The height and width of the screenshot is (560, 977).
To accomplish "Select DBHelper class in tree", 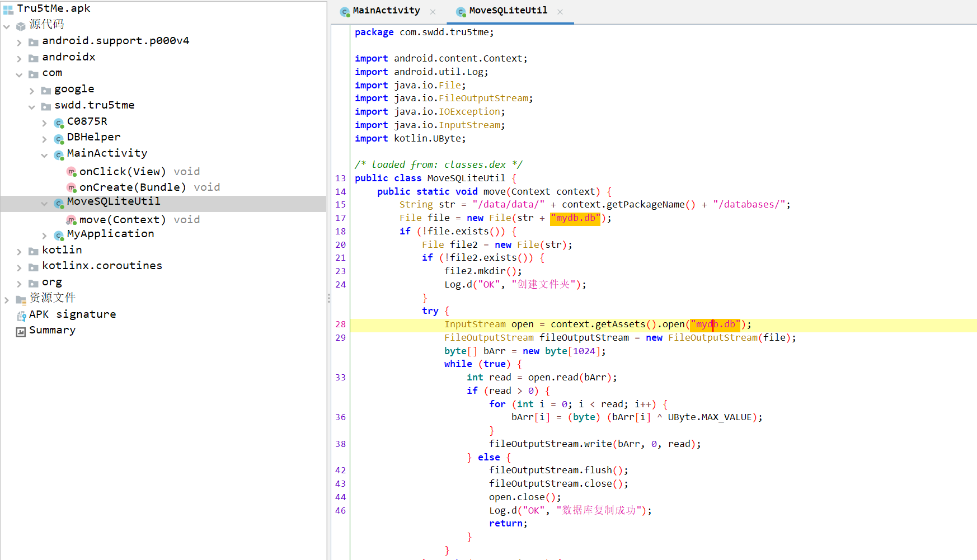I will (93, 137).
